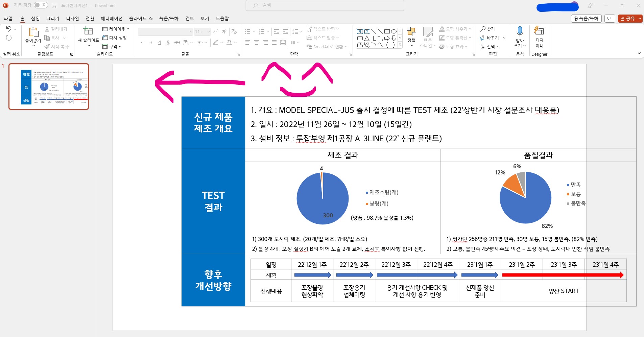Click the Save disk icon in title bar
Viewport: 644px width, 337px height.
[54, 5]
